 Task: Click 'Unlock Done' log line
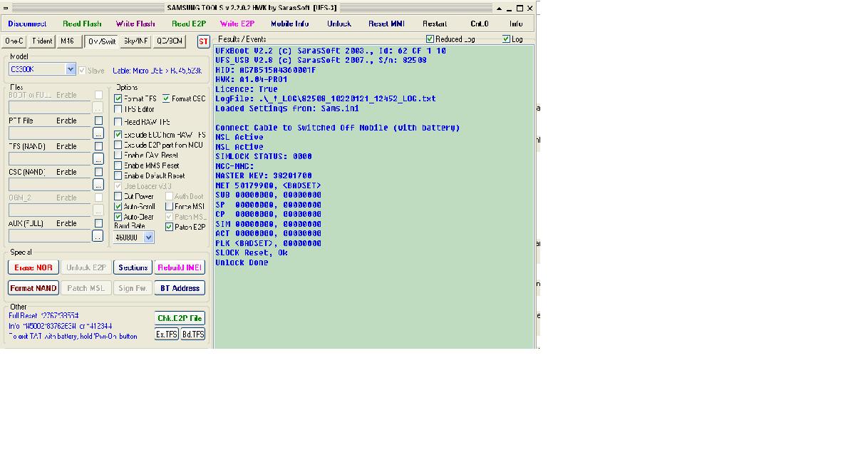click(242, 262)
